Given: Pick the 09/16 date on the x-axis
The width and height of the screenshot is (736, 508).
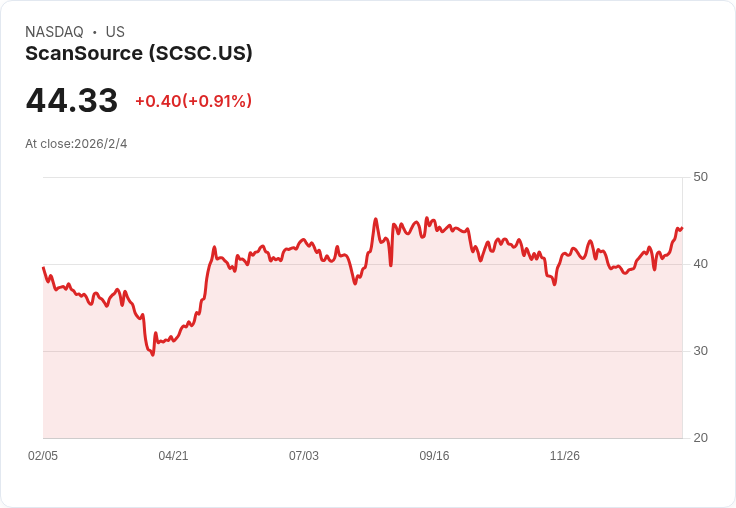Looking at the screenshot, I should click(x=434, y=456).
